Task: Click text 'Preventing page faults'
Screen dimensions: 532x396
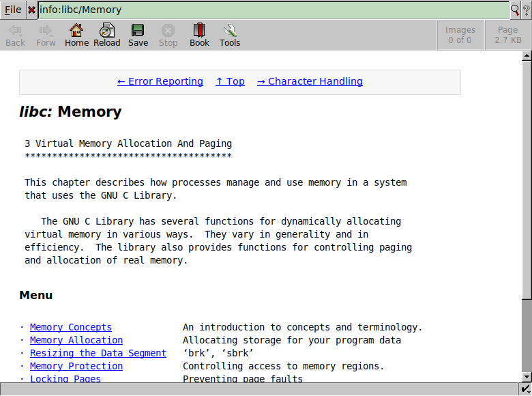Action: click(243, 379)
